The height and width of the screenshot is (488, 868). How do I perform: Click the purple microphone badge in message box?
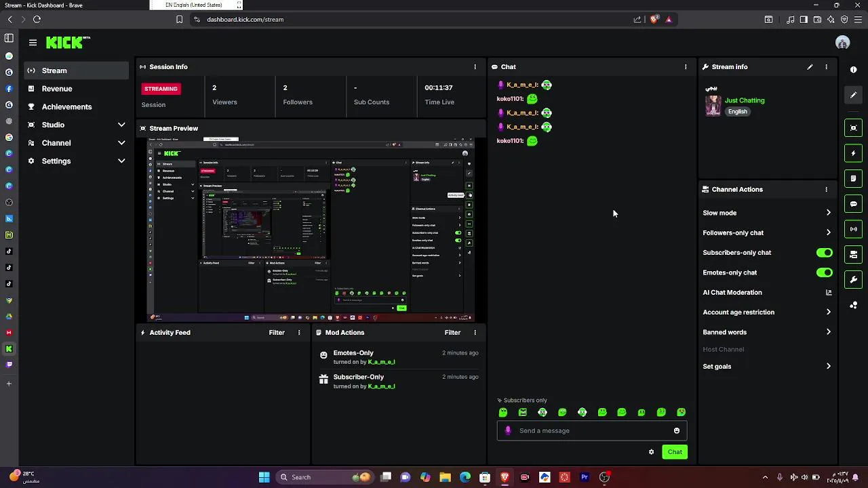[508, 430]
